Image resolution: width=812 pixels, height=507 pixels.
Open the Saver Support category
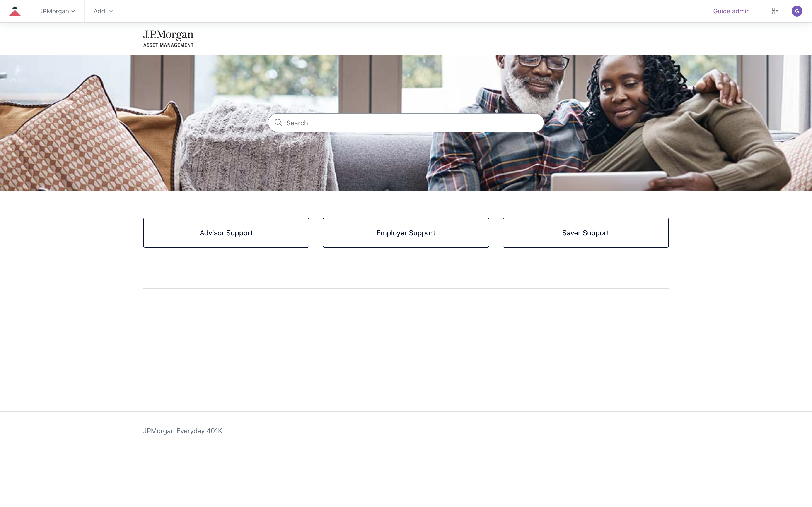[585, 233]
